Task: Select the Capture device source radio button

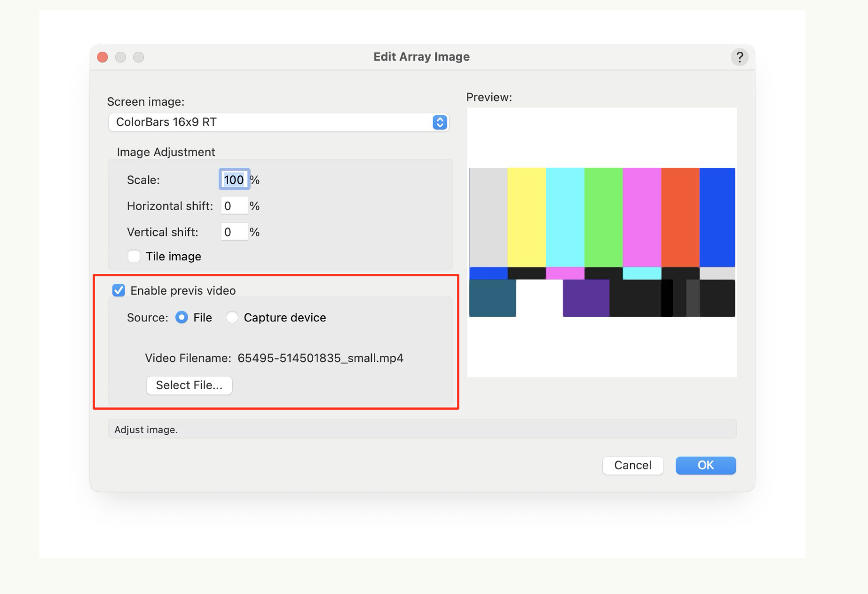Action: tap(232, 317)
